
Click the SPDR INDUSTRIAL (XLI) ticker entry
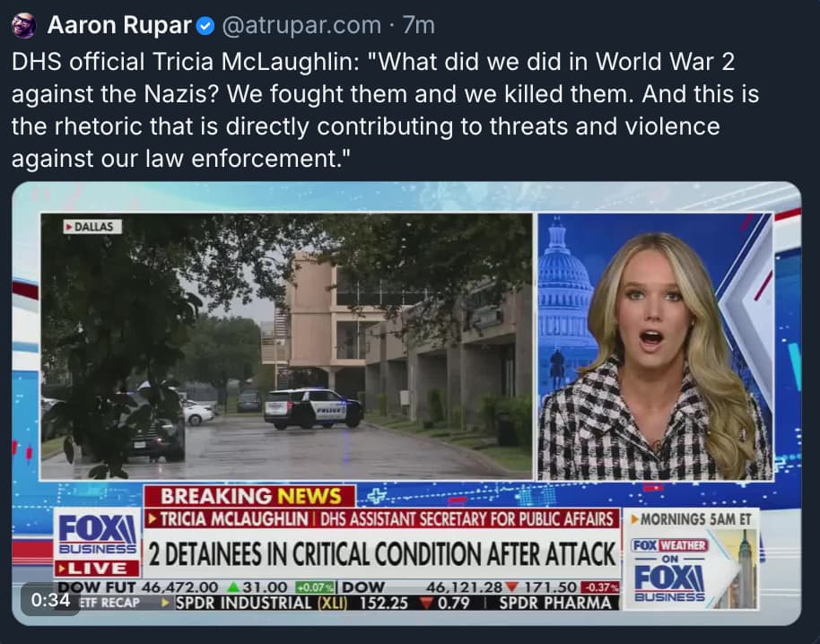pos(261,604)
